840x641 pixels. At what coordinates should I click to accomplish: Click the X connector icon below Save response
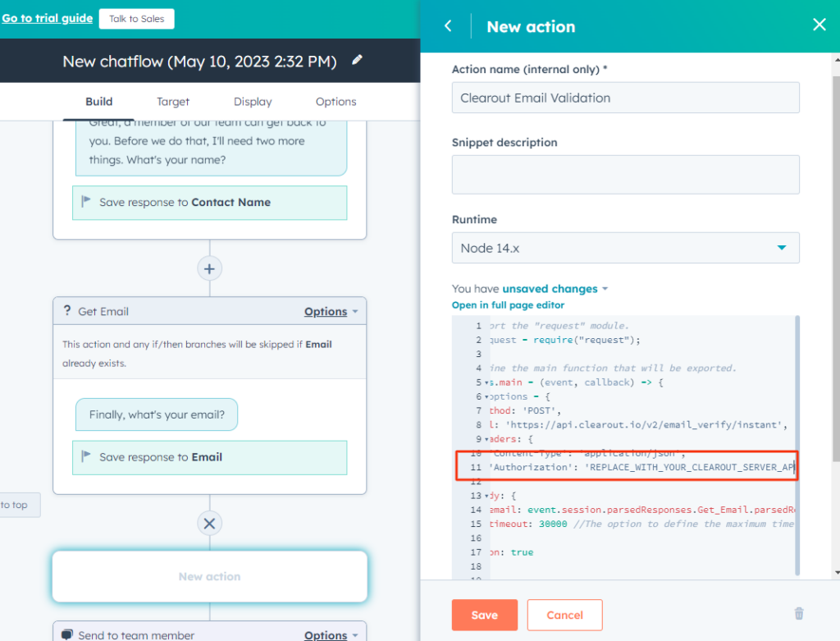tap(209, 523)
